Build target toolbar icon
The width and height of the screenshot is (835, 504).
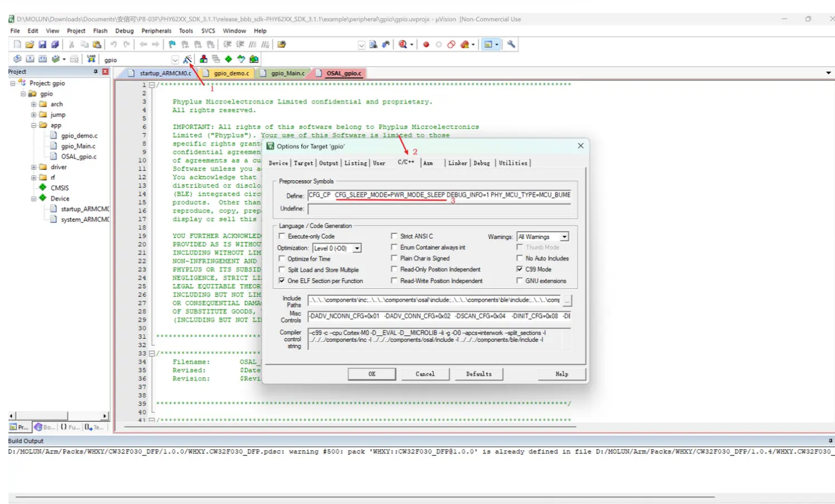click(30, 59)
